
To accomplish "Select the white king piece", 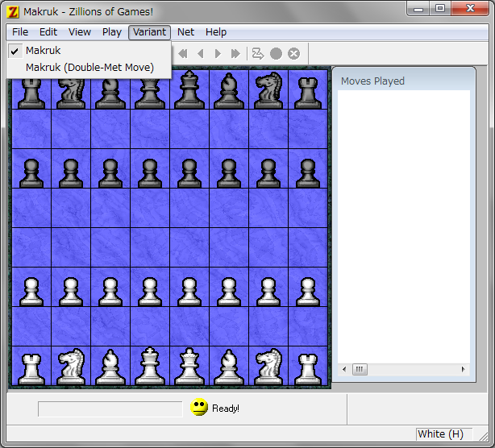I will [150, 367].
